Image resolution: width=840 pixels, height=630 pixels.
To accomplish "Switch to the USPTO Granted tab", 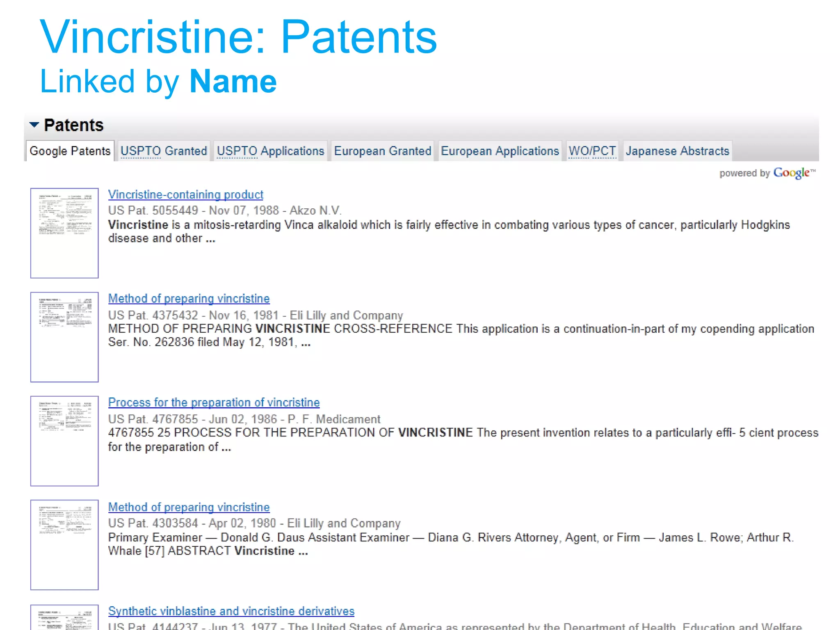I will (x=164, y=151).
